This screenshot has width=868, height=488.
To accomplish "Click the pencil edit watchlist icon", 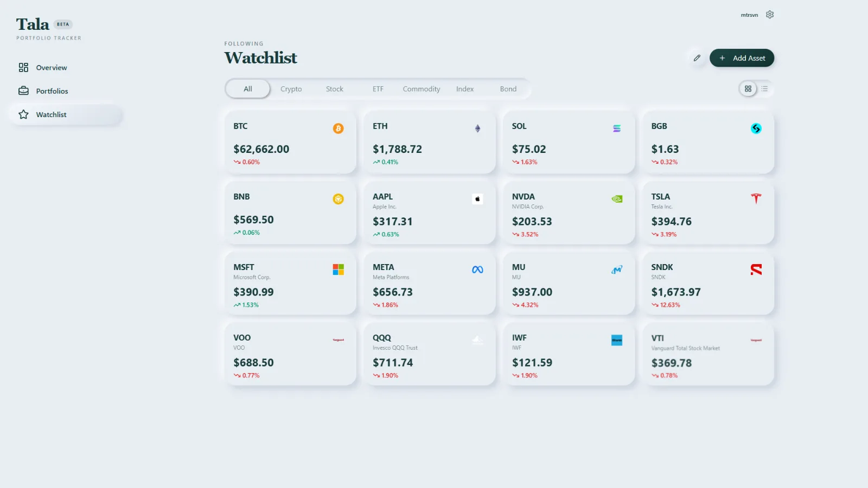I will pyautogui.click(x=697, y=58).
